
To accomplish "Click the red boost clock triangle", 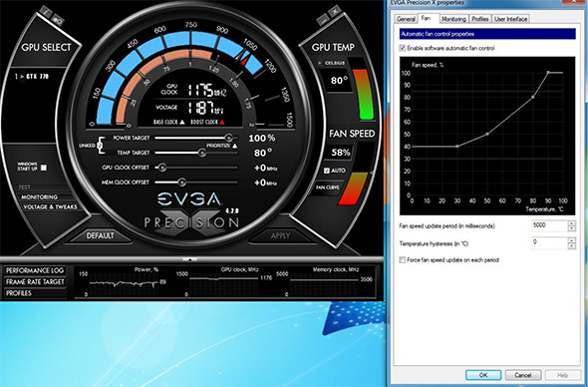I will 222,122.
